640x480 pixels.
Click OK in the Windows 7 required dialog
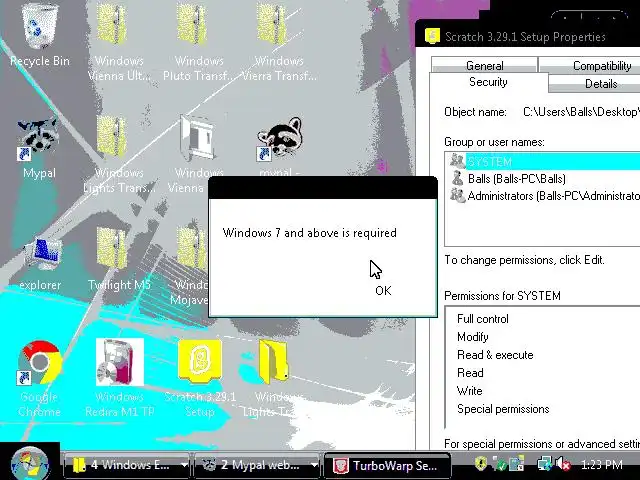coord(383,291)
